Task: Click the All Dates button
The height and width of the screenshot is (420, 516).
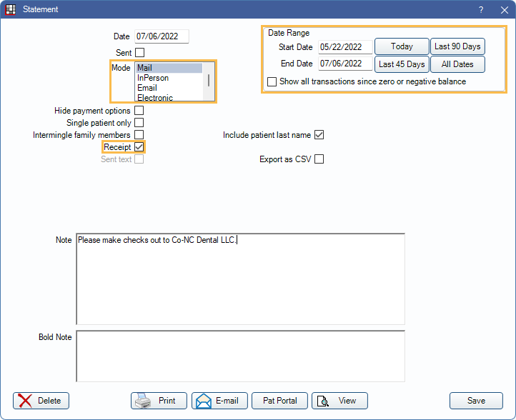Action: pos(457,64)
